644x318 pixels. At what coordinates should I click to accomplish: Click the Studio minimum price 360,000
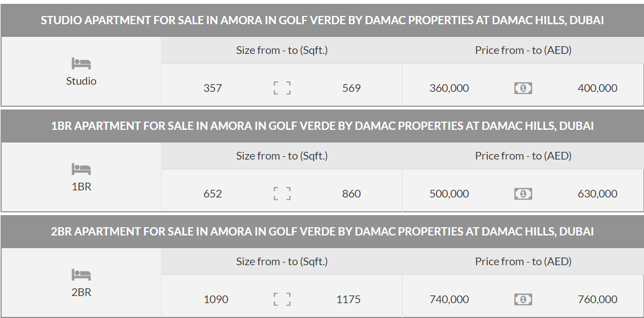click(x=449, y=88)
